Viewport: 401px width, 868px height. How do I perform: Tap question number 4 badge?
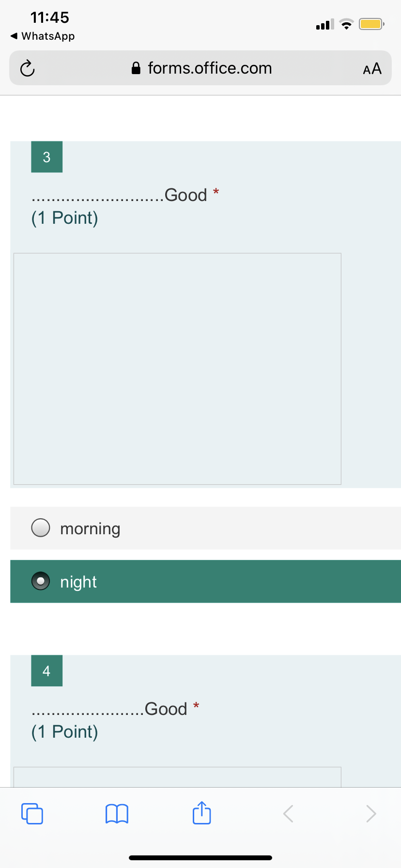point(46,671)
